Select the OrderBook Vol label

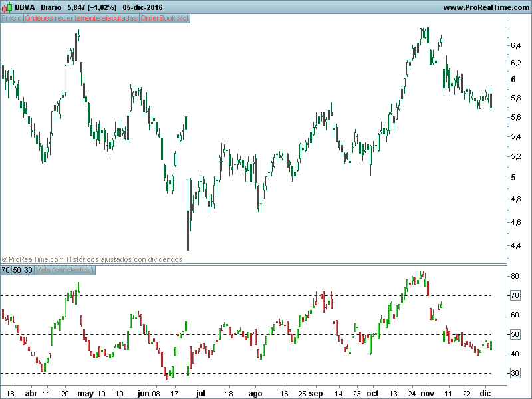pos(164,19)
